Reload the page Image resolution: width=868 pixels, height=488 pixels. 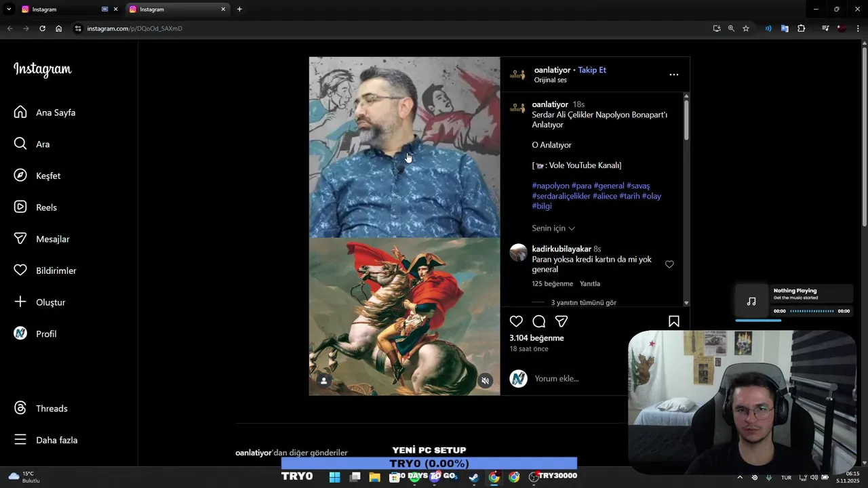pos(42,28)
